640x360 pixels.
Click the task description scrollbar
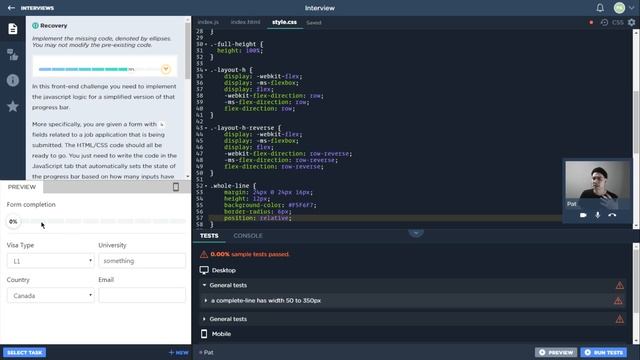pyautogui.click(x=188, y=51)
